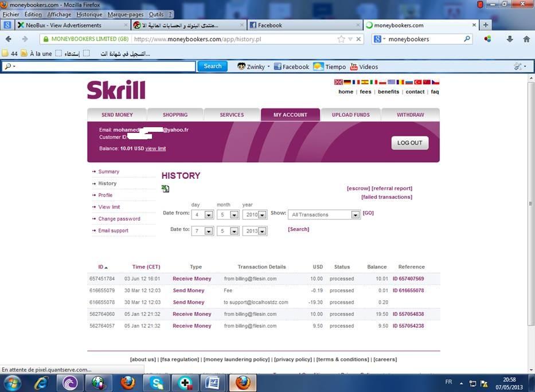535x392 pixels.
Task: Choose the Greek flag language
Action: pos(391,82)
